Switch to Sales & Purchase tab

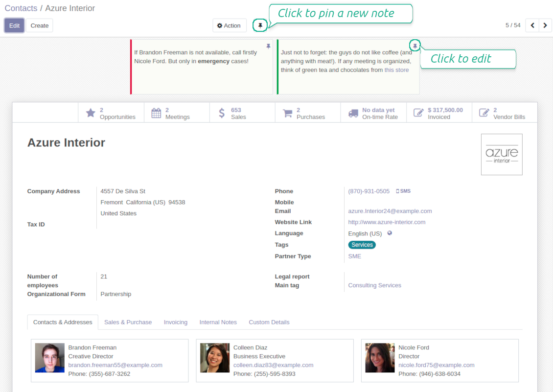click(128, 322)
